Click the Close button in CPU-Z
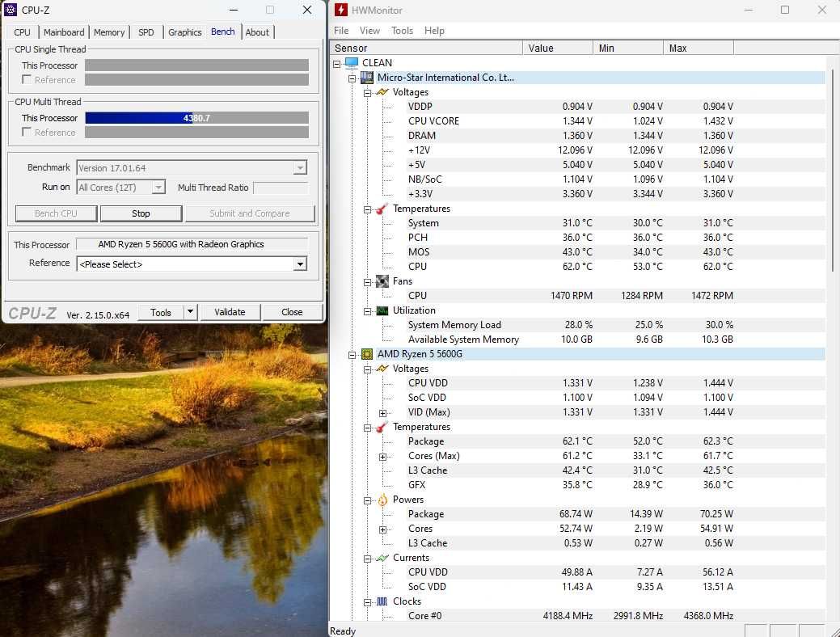This screenshot has height=637, width=840. pyautogui.click(x=292, y=312)
